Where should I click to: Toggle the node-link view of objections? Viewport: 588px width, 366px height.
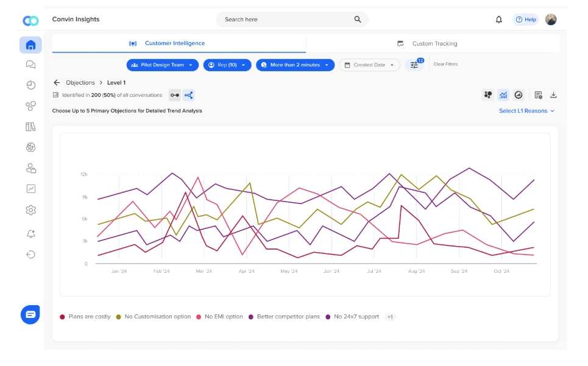coord(188,95)
